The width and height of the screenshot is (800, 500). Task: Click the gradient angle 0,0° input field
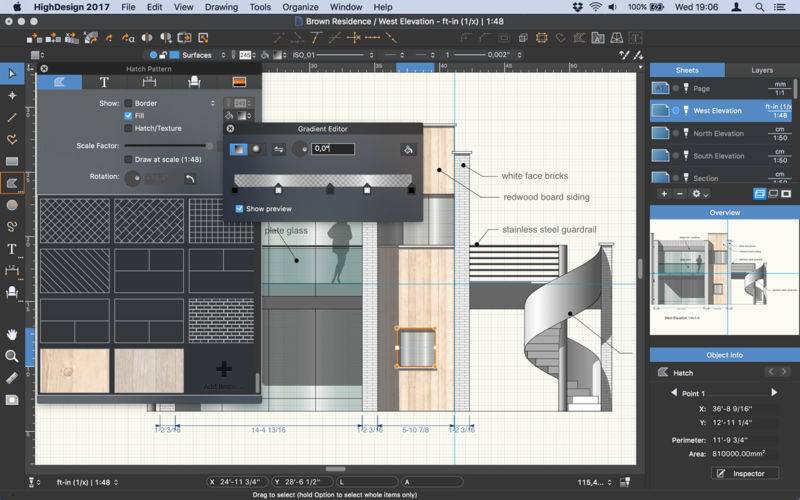pyautogui.click(x=333, y=149)
